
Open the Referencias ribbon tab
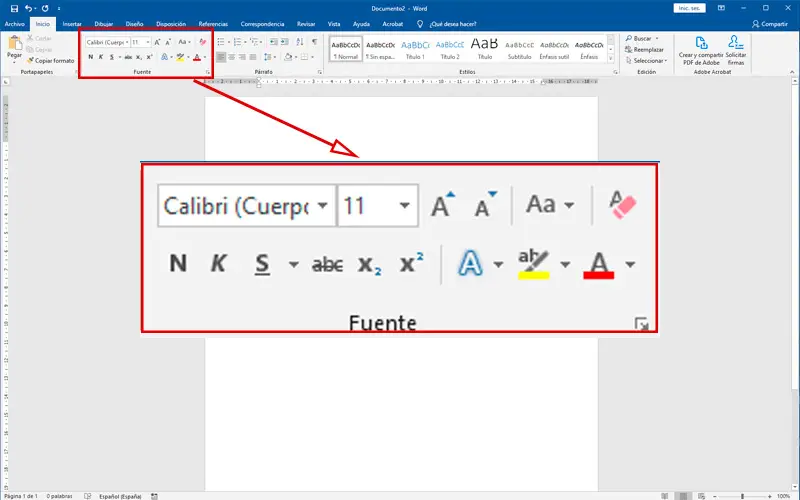[x=213, y=22]
